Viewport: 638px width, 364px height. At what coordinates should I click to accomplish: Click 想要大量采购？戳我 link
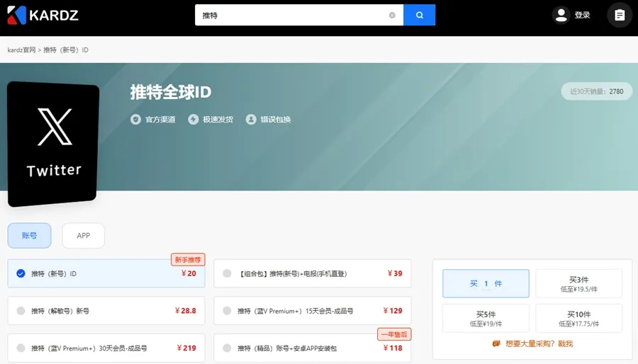pyautogui.click(x=539, y=343)
